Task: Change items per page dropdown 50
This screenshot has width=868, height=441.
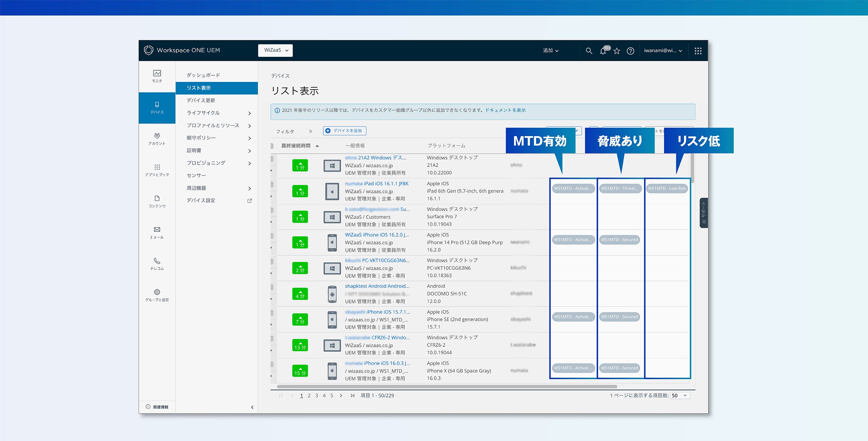Action: [680, 395]
